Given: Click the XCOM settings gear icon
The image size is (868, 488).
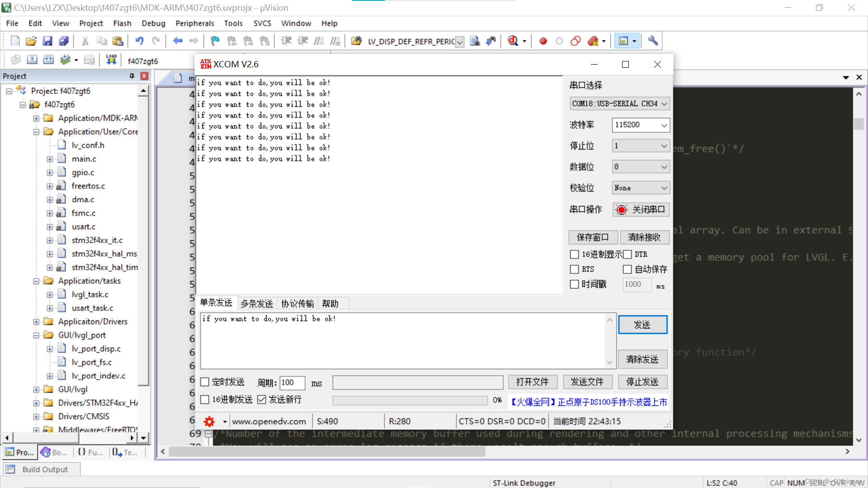Looking at the screenshot, I should click(x=209, y=421).
